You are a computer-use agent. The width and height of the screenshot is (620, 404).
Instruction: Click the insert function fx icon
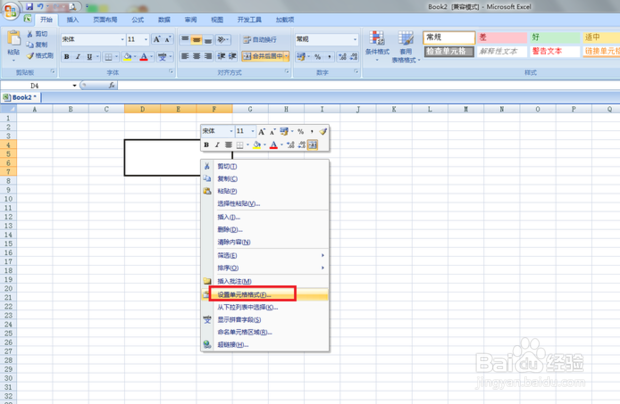tap(112, 85)
